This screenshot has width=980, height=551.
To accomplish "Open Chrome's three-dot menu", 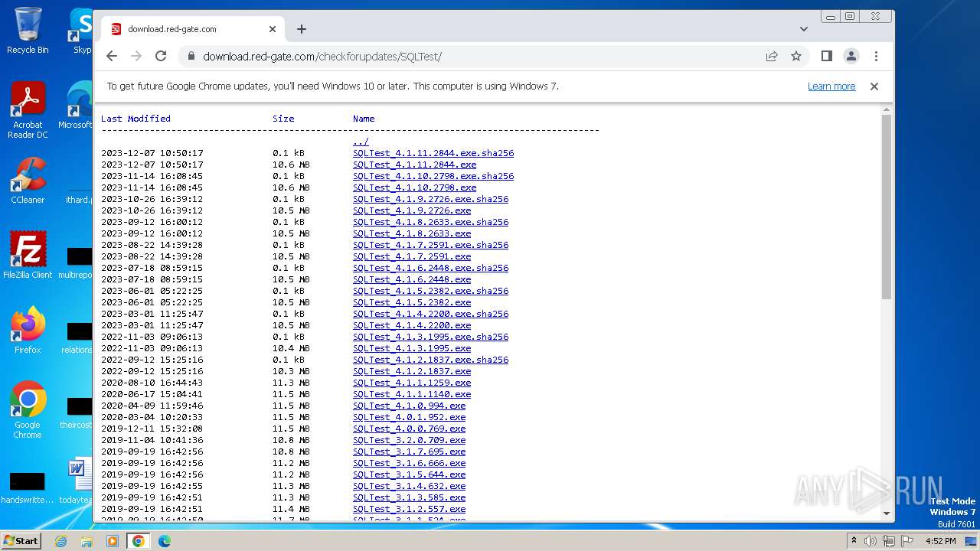I will coord(876,56).
